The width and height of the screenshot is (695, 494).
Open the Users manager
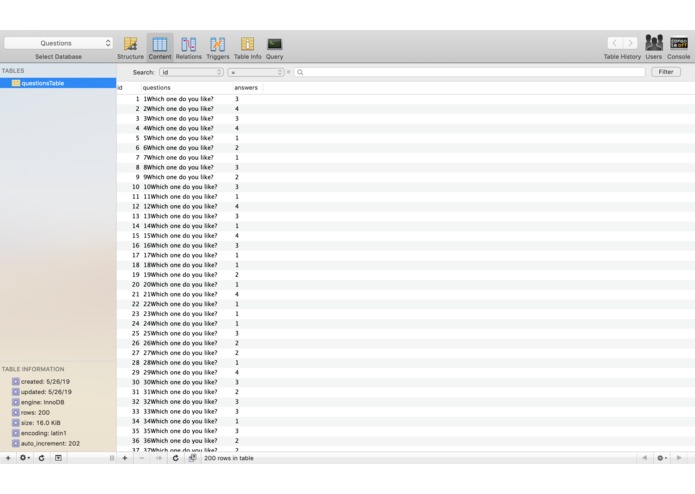[x=653, y=48]
